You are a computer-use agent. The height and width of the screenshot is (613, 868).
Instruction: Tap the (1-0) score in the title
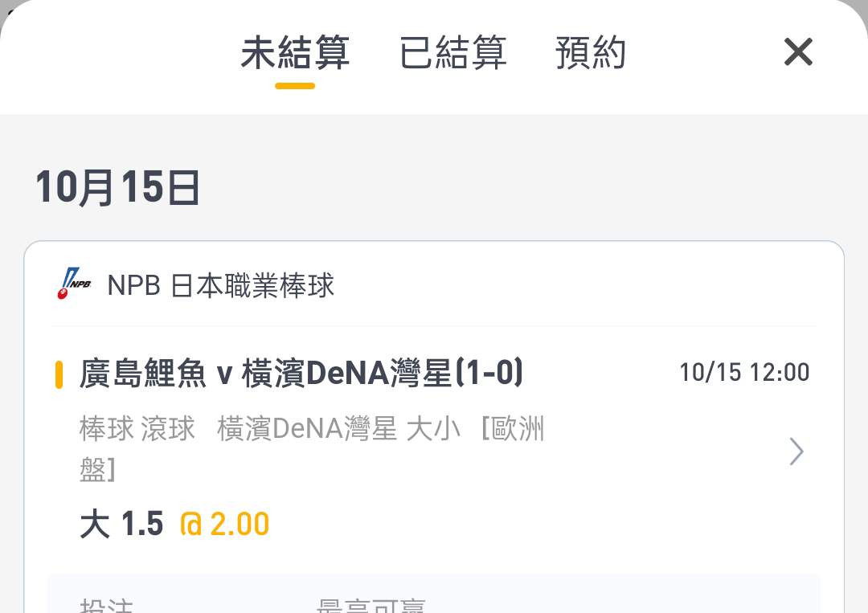pyautogui.click(x=489, y=372)
